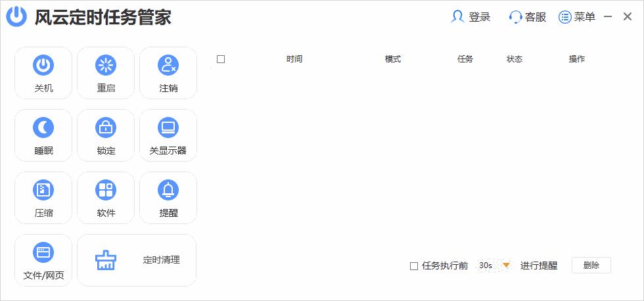Choose the 重启 restart icon
644x301 pixels.
point(106,65)
